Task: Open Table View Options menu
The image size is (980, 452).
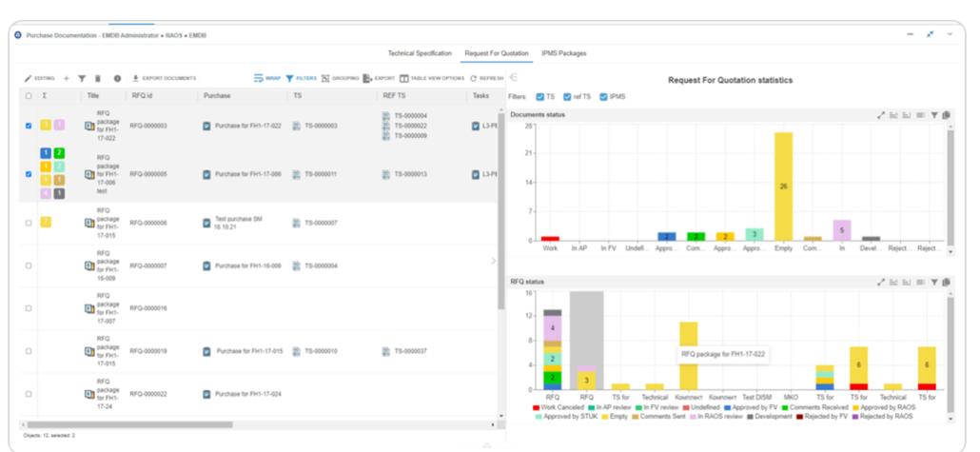Action: point(432,78)
